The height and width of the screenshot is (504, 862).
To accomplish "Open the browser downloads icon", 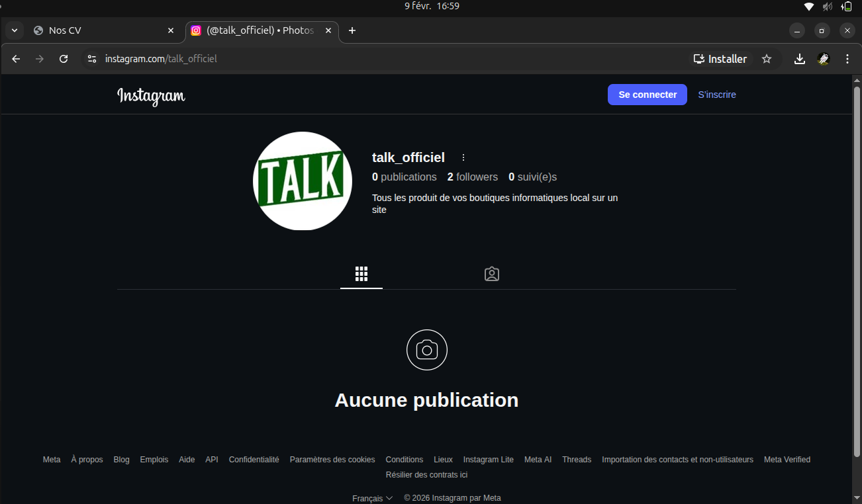I will [x=799, y=58].
